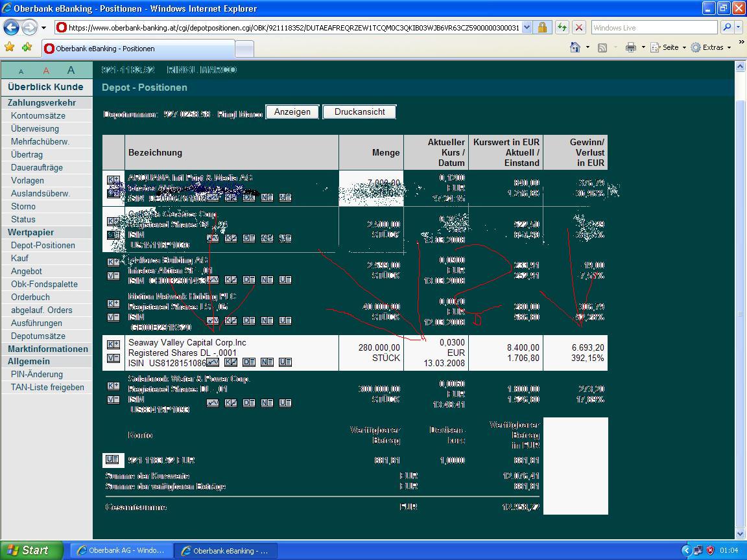Open a new blank browser tab
This screenshot has height=560, width=747.
click(244, 49)
